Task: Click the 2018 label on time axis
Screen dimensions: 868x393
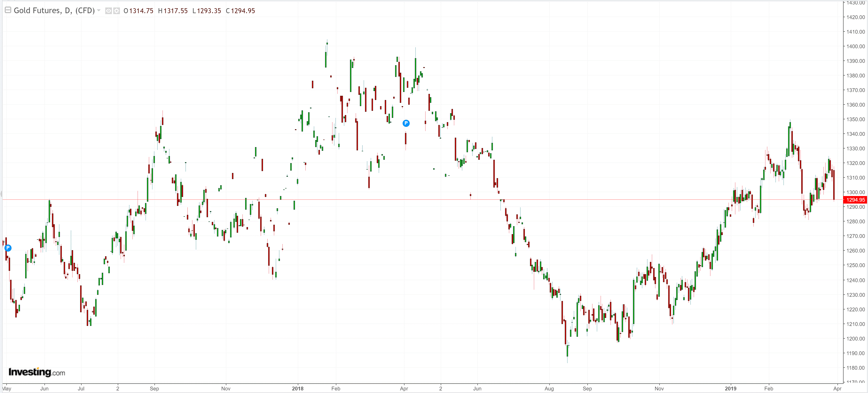Action: point(298,388)
